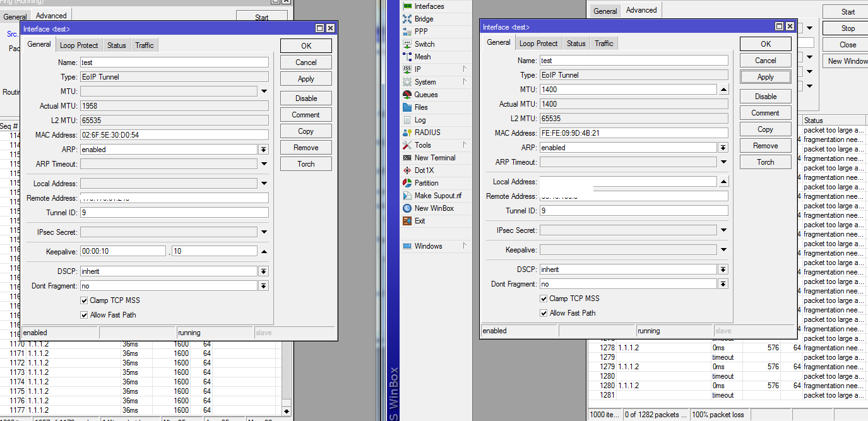Click Cancel in the right Interface dialog
868x421 pixels.
point(766,61)
